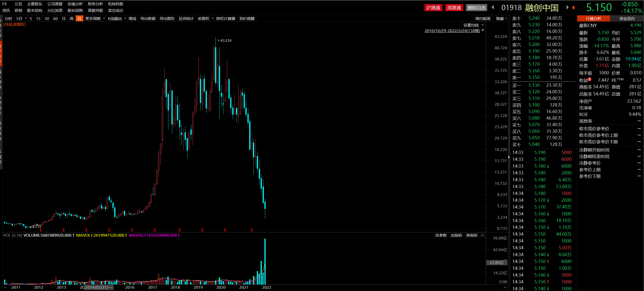Screen dimensions: 644x291
Task: Go to previous stock with left arrow
Action: coord(493,8)
